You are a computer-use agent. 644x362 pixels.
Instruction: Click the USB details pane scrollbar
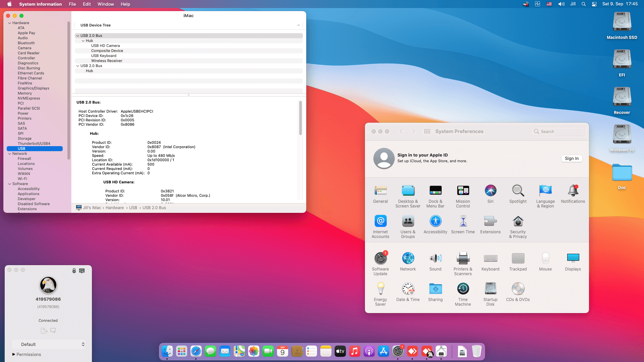click(301, 118)
